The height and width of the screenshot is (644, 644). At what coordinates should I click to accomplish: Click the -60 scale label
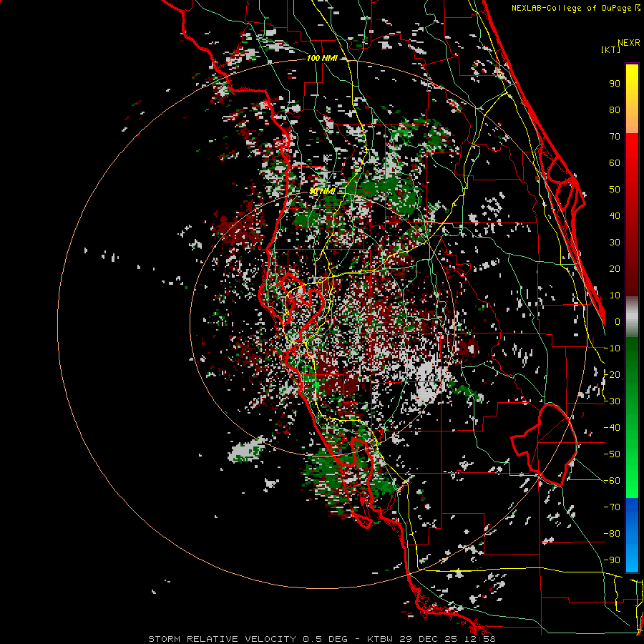(612, 481)
